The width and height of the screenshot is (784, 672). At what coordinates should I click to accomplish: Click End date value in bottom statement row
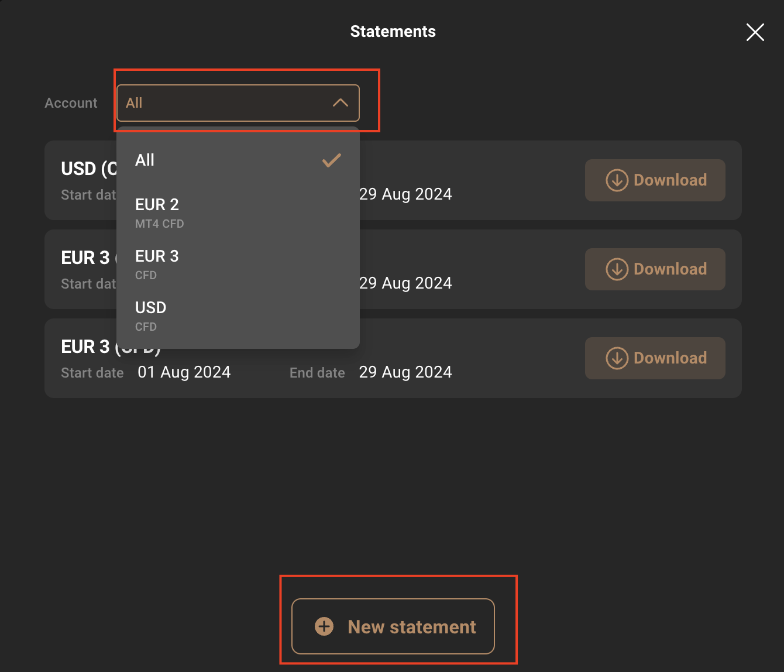pyautogui.click(x=405, y=372)
